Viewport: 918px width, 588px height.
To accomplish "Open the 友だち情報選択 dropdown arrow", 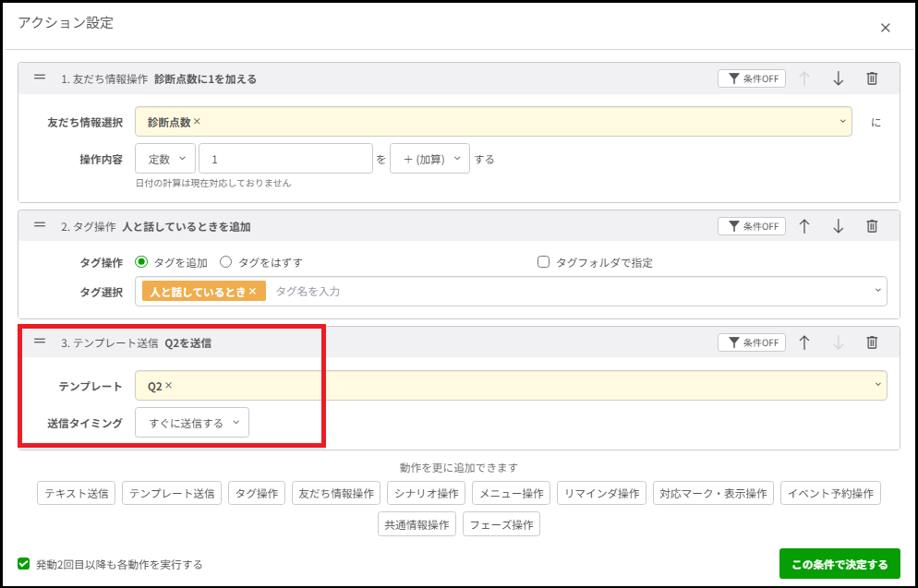I will point(842,122).
